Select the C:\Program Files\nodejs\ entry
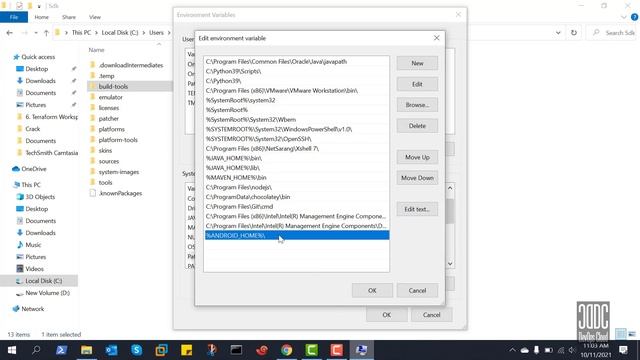The image size is (640, 360). (x=297, y=187)
